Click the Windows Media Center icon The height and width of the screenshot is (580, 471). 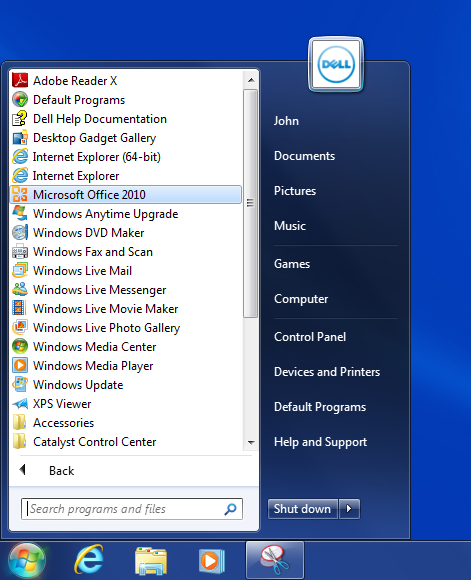pyautogui.click(x=20, y=347)
